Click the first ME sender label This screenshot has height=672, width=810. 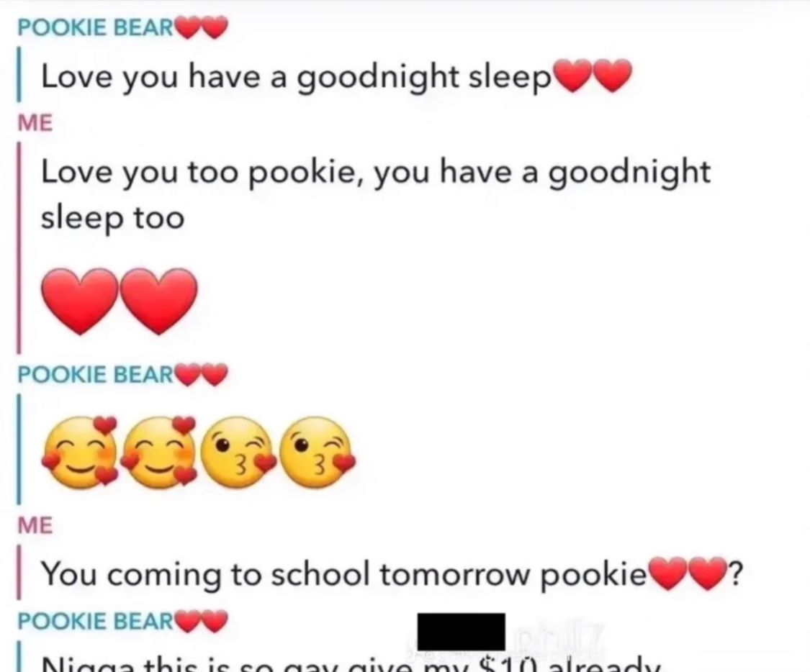[x=35, y=123]
